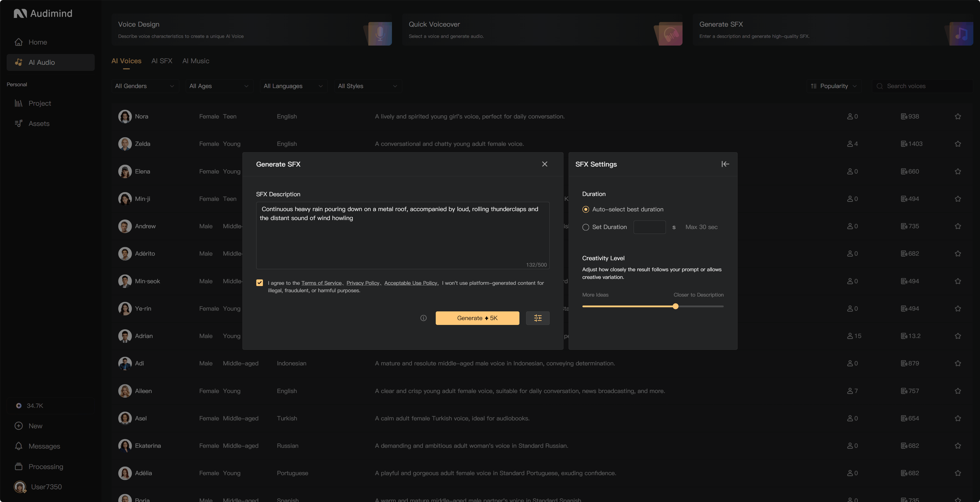
Task: Select AI Audio in sidebar
Action: click(x=50, y=62)
